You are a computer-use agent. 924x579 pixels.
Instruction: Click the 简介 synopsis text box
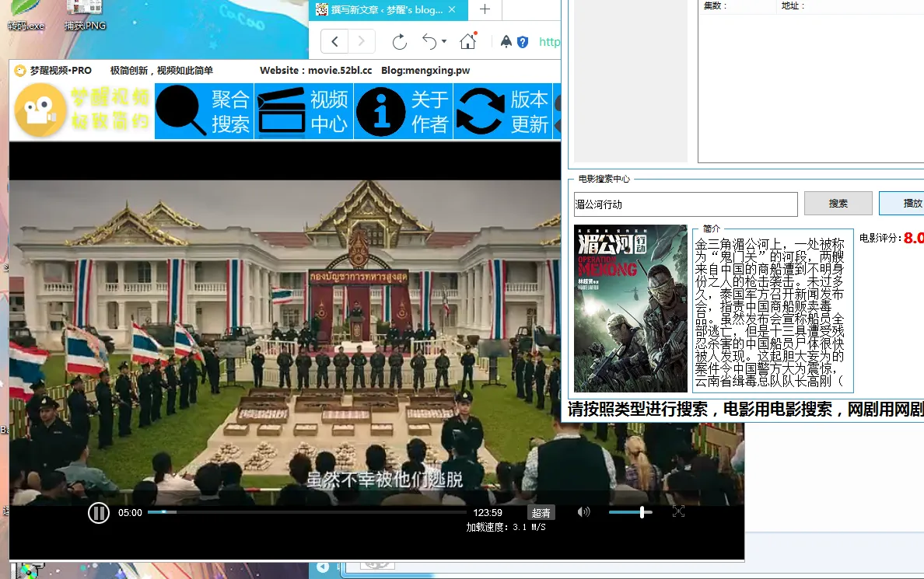[x=772, y=312]
